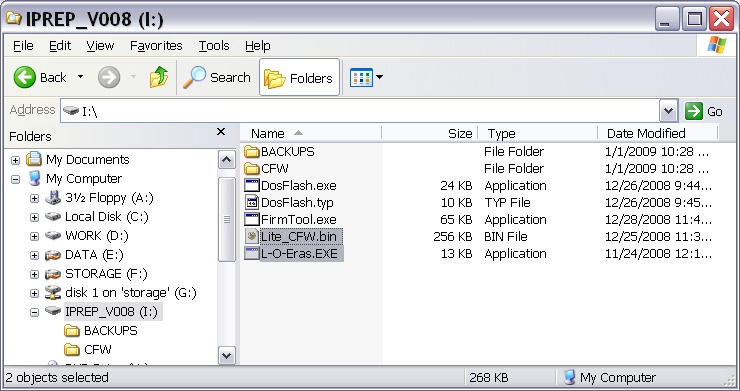
Task: Click the folder tree scrollbar thumb
Action: click(227, 220)
